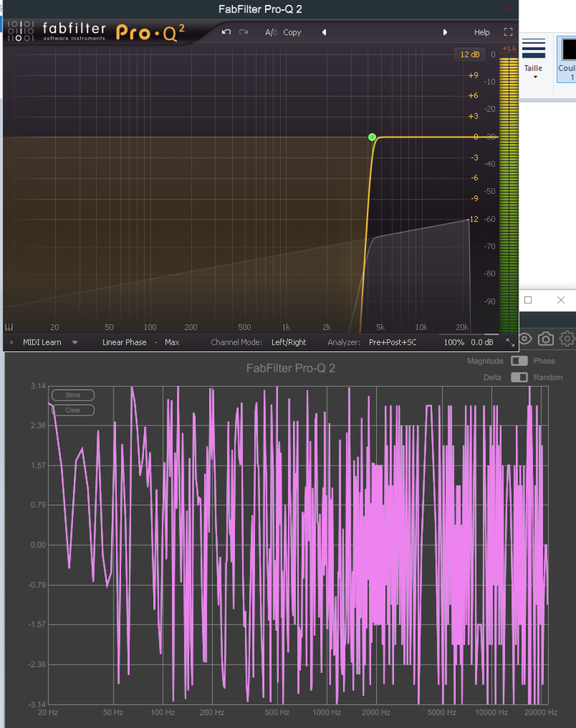Viewport: 576px width, 728px height.
Task: Toggle Delta/Random switch
Action: click(x=519, y=378)
